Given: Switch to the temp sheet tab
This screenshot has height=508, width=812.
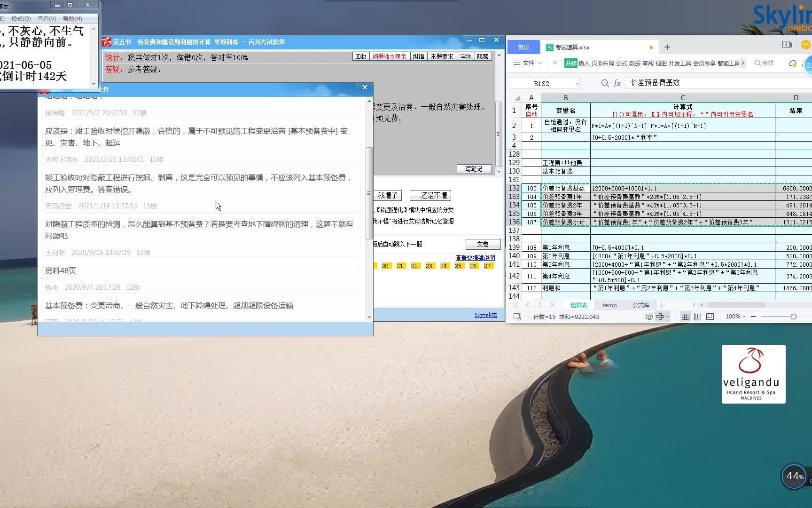Looking at the screenshot, I should click(609, 305).
